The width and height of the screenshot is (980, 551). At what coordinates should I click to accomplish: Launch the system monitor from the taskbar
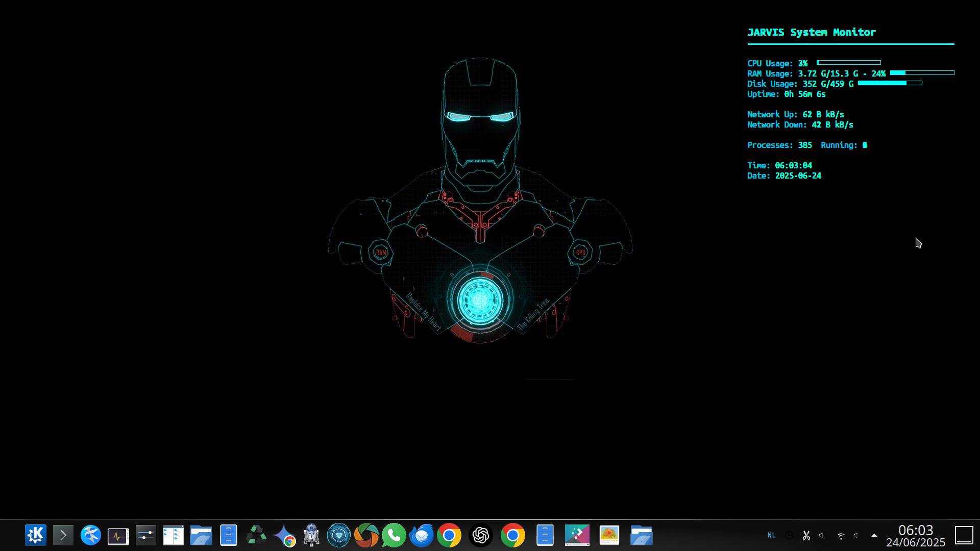(118, 536)
